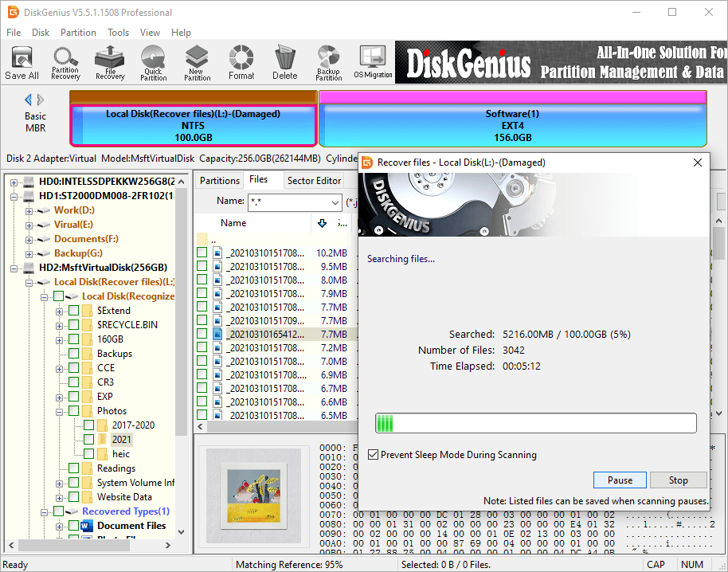Open the Quick Partition tool
This screenshot has height=572, width=728.
pyautogui.click(x=153, y=63)
